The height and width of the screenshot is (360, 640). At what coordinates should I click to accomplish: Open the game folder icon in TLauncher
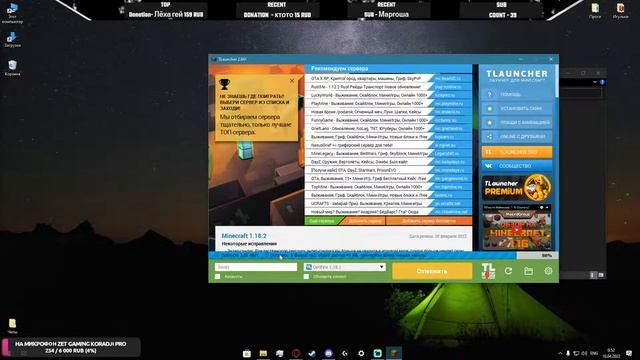[529, 271]
